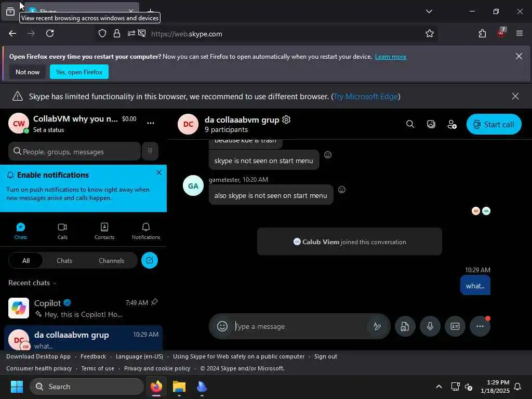This screenshot has width=532, height=399.
Task: Open the Firefox View recent browsing button
Action: 10,11
